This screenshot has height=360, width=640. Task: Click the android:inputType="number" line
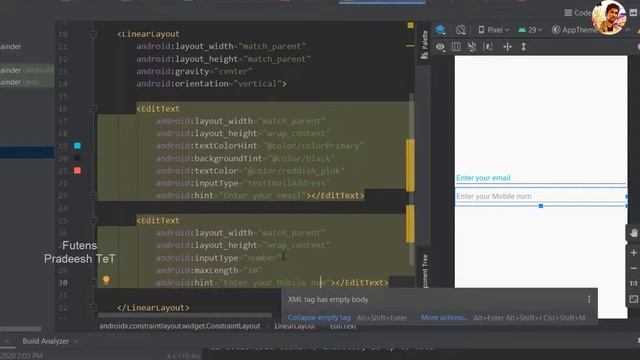point(219,258)
